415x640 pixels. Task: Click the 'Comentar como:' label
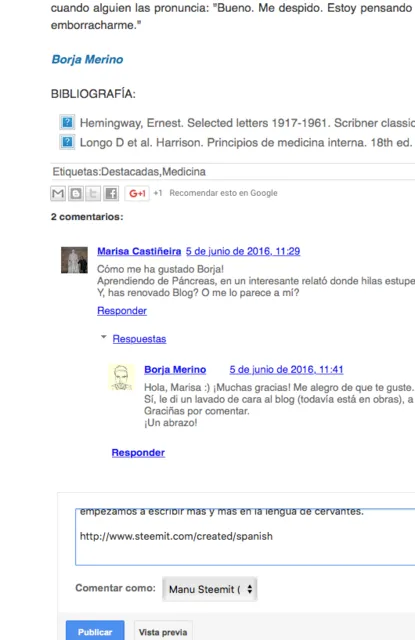(x=115, y=588)
